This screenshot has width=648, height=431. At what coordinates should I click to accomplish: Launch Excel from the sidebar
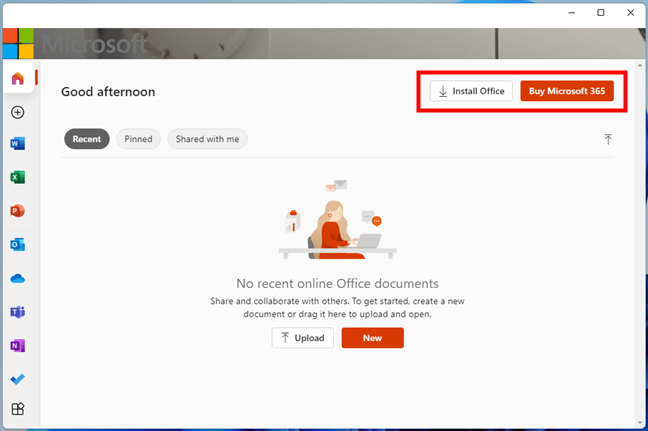click(17, 177)
